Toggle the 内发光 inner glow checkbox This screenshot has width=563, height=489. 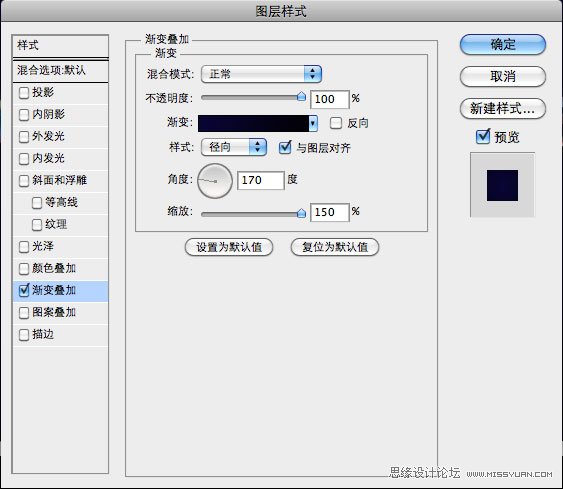24,159
